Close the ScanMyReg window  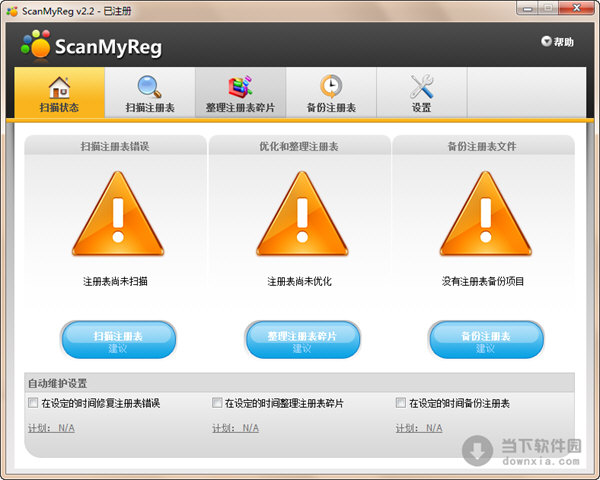click(x=577, y=8)
